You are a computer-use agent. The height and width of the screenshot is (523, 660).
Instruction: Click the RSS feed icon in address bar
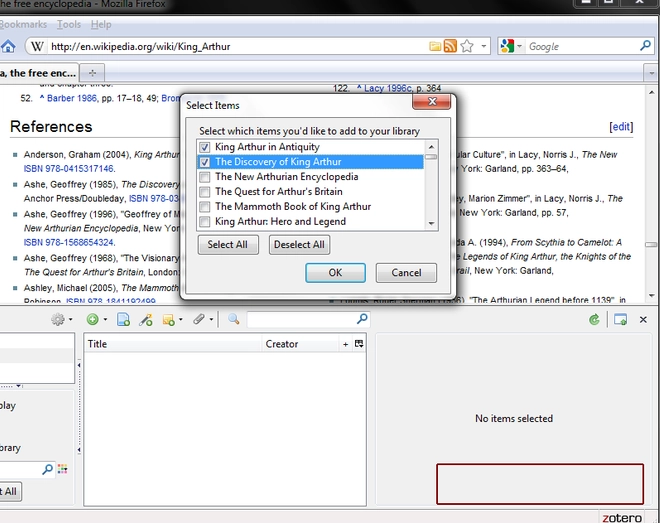450,46
